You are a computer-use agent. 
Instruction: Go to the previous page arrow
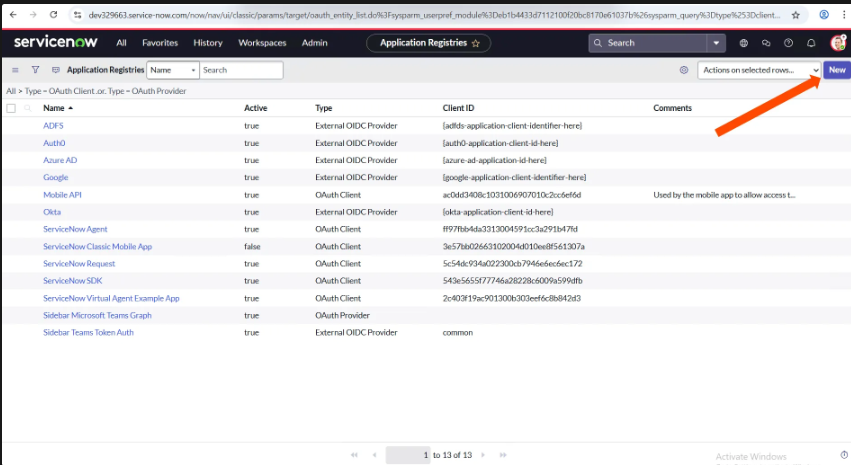374,455
